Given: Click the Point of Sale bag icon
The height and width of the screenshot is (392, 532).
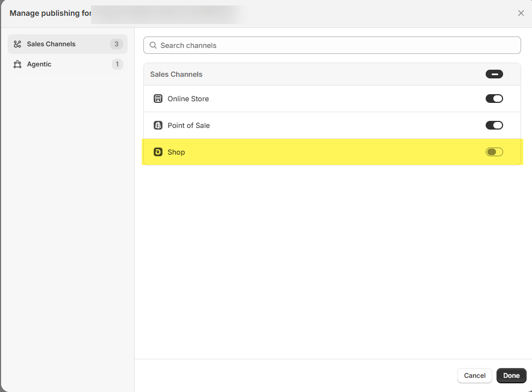Looking at the screenshot, I should pyautogui.click(x=158, y=125).
